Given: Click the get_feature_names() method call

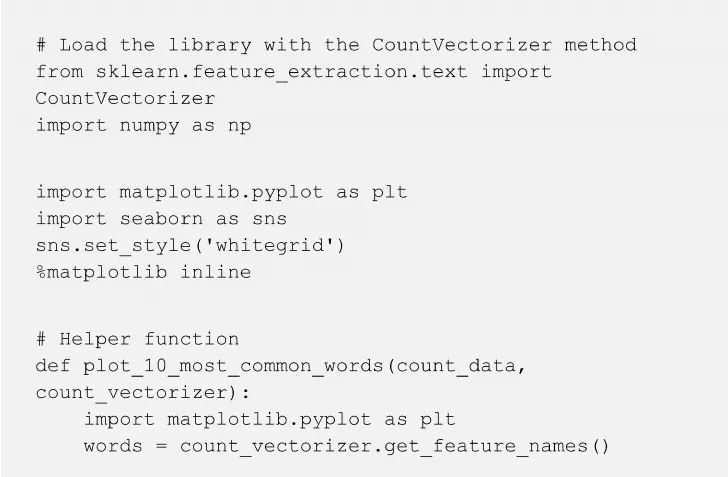Looking at the screenshot, I should 509,446.
